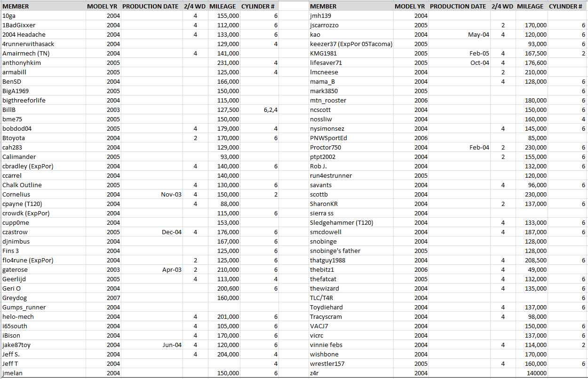Click gaterose mileage cell 210,000
The width and height of the screenshot is (588, 379).
click(x=224, y=269)
